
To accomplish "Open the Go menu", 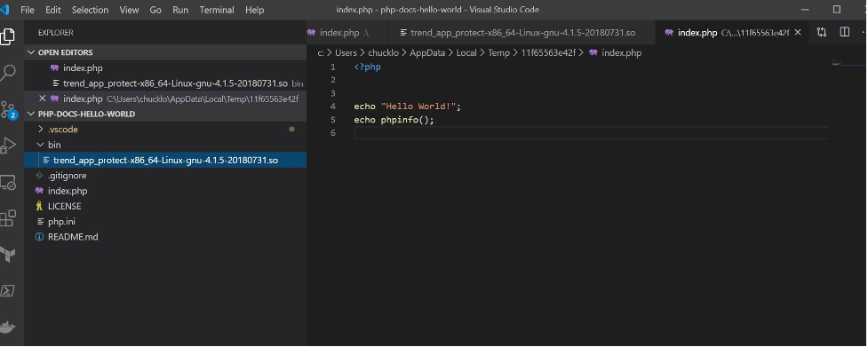I will point(155,10).
